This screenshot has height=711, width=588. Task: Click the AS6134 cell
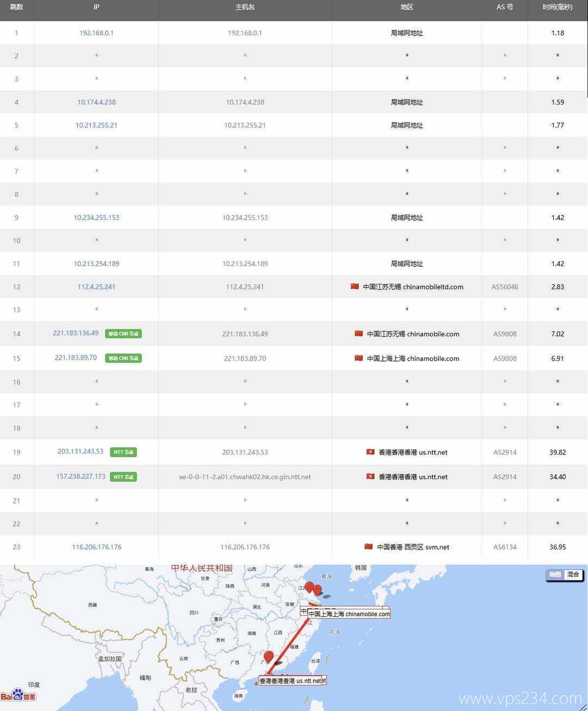(505, 547)
